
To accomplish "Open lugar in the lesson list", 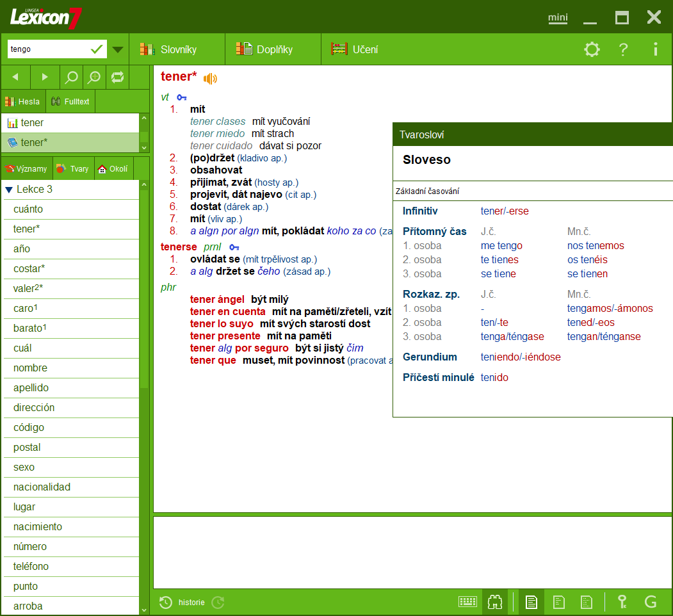I will [x=71, y=507].
